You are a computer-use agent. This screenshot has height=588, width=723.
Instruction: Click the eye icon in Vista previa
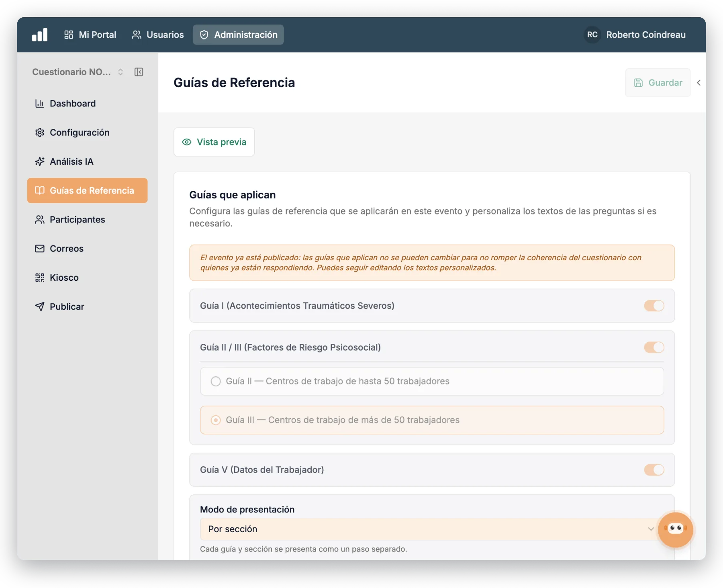point(187,142)
